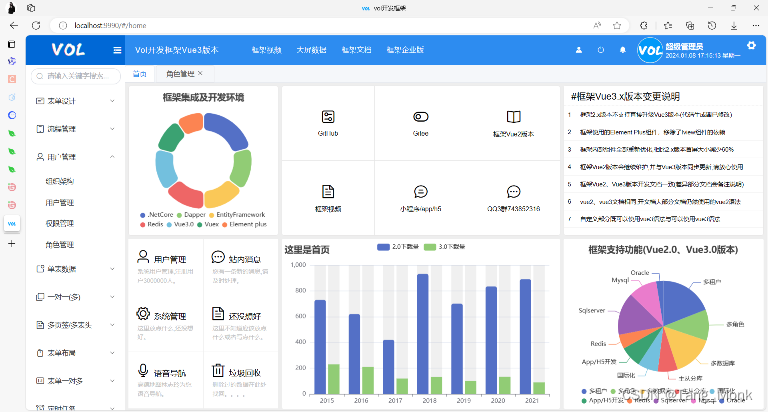Collapse the sidebar with the hamburger icon

(117, 50)
